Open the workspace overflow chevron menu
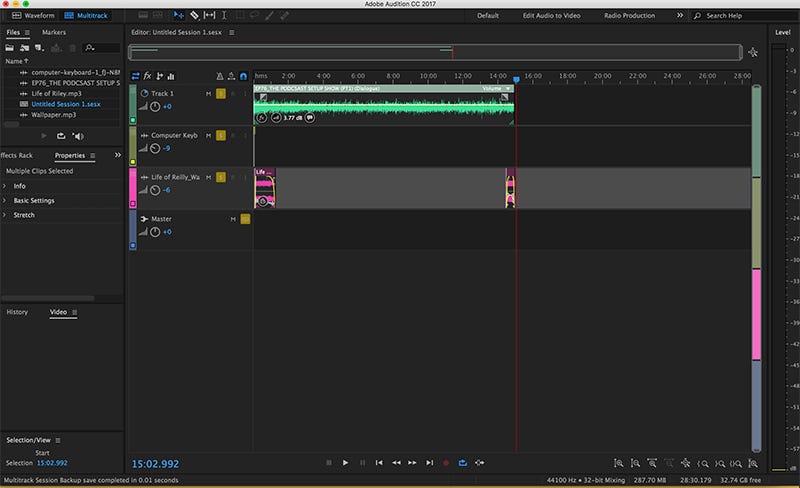 680,15
